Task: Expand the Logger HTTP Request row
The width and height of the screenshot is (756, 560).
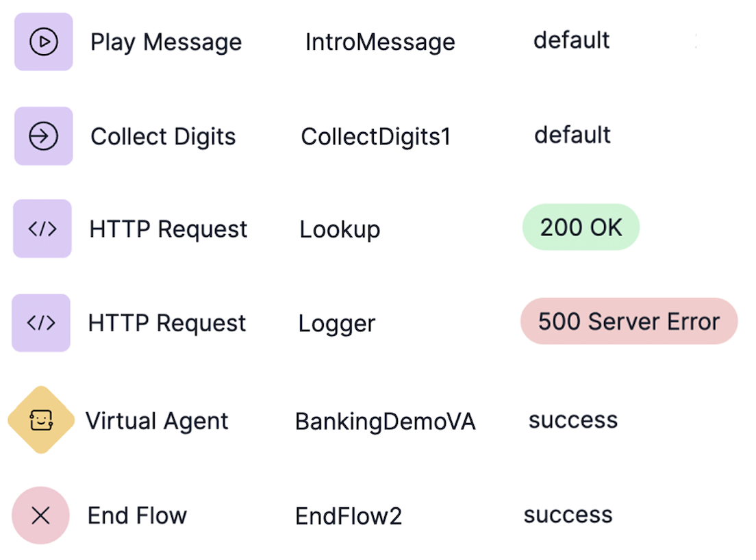Action: [166, 322]
